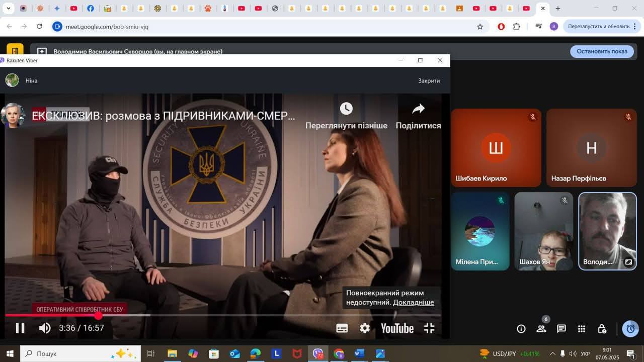Screen dimensions: 644x362
Task: Select Шахов Ян participant video tile
Action: pyautogui.click(x=543, y=231)
